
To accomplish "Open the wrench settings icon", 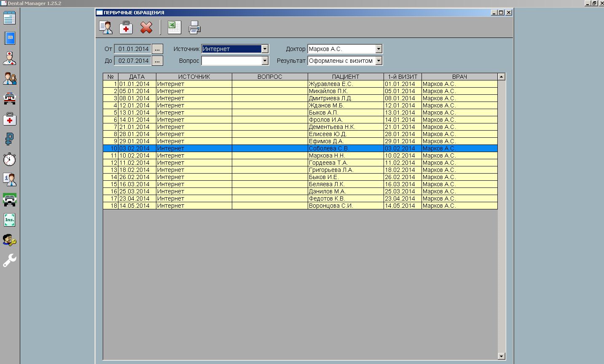I will pyautogui.click(x=9, y=260).
